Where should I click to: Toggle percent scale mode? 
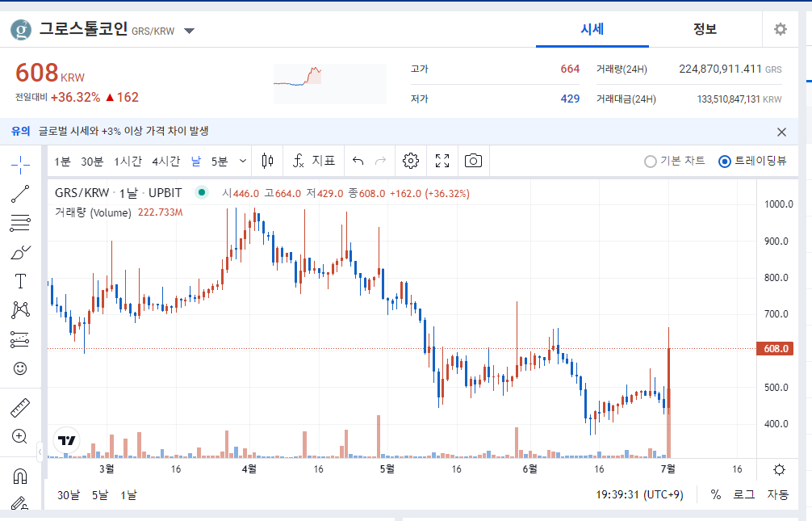tap(716, 494)
